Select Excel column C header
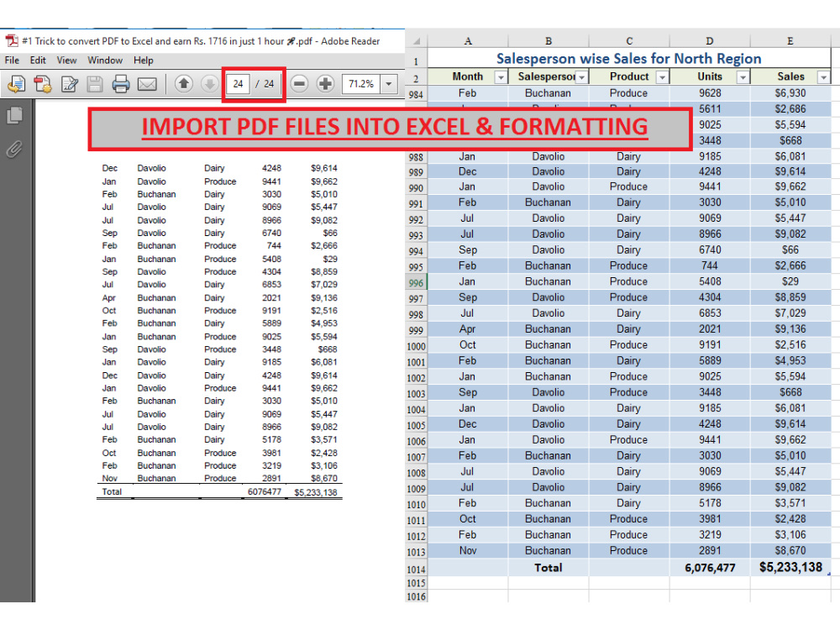Screen dimensions: 840x630 [629, 40]
